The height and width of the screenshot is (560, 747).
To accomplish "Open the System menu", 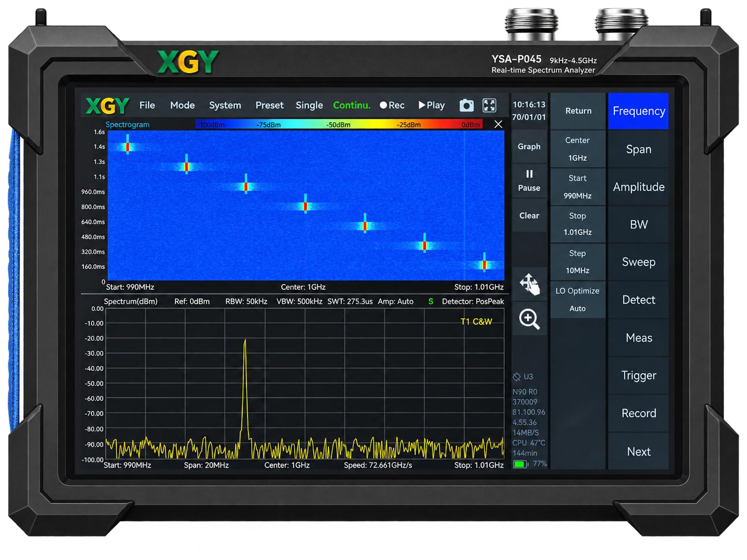I will pos(225,105).
